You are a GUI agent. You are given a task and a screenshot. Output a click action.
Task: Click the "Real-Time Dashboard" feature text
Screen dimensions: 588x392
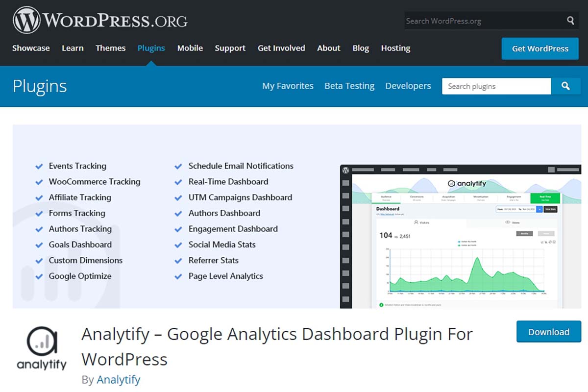228,181
